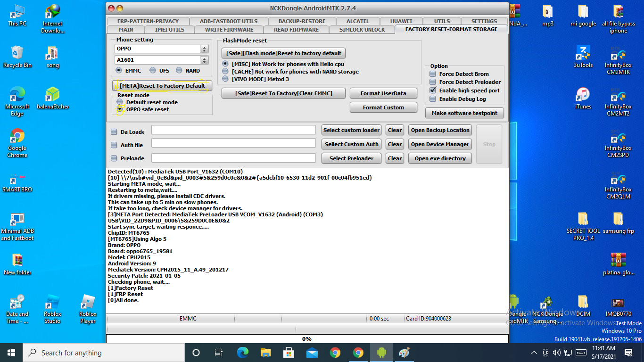This screenshot has height=362, width=644.
Task: Open SECRET TOOL PRO_1.4 folder
Action: click(x=583, y=226)
